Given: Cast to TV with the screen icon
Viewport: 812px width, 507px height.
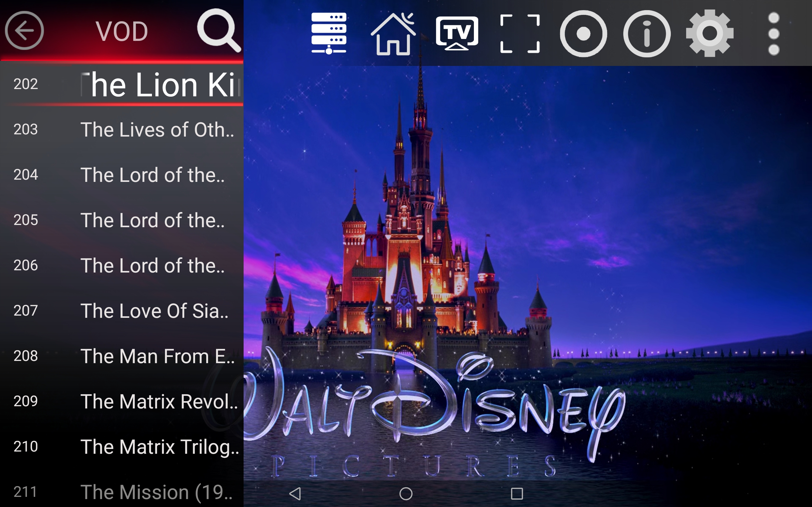Looking at the screenshot, I should tap(457, 33).
